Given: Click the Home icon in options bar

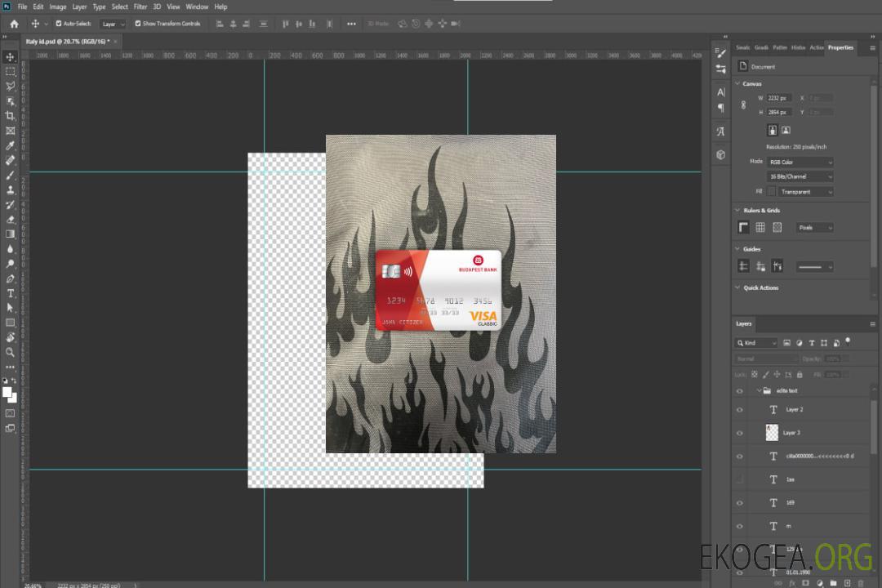Looking at the screenshot, I should tap(14, 24).
